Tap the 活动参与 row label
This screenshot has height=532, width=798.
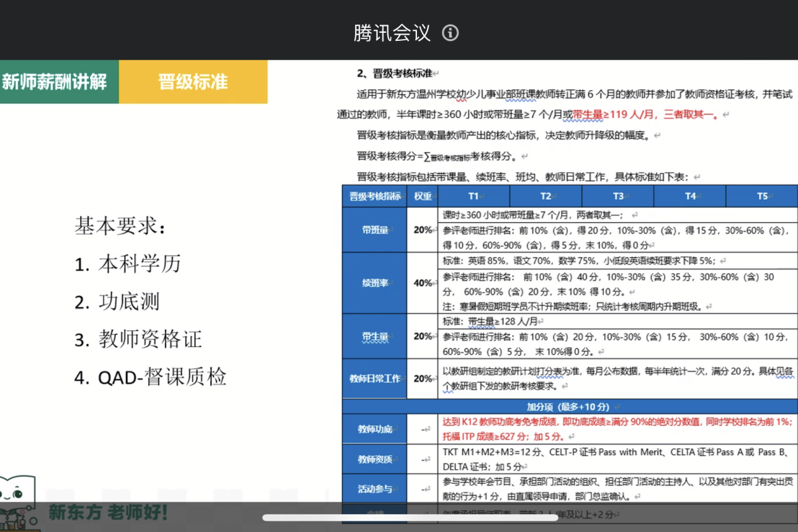coord(375,489)
